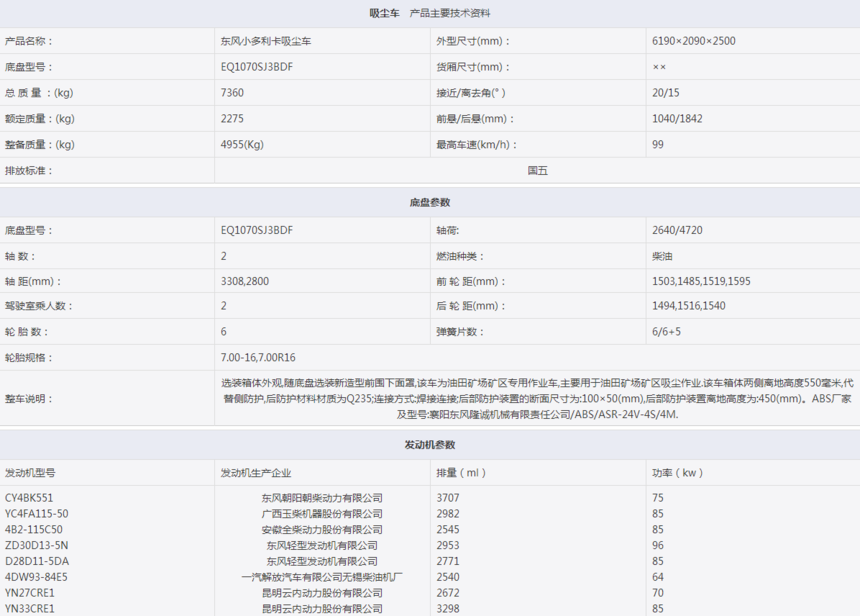860x616 pixels.
Task: Select wheelbase value '3308,2800'
Action: pyautogui.click(x=245, y=281)
